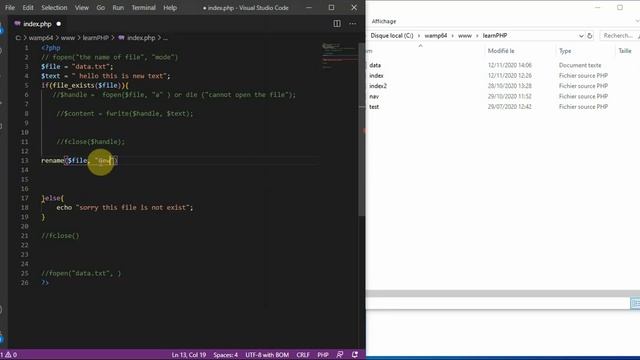The width and height of the screenshot is (640, 360).
Task: Click Disque local (C:) in address bar
Action: [x=392, y=36]
